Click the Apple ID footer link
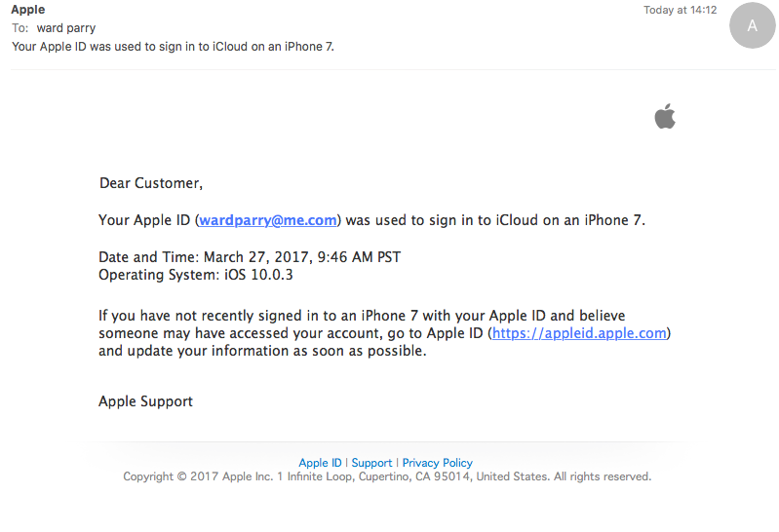This screenshot has width=779, height=532. pos(320,463)
